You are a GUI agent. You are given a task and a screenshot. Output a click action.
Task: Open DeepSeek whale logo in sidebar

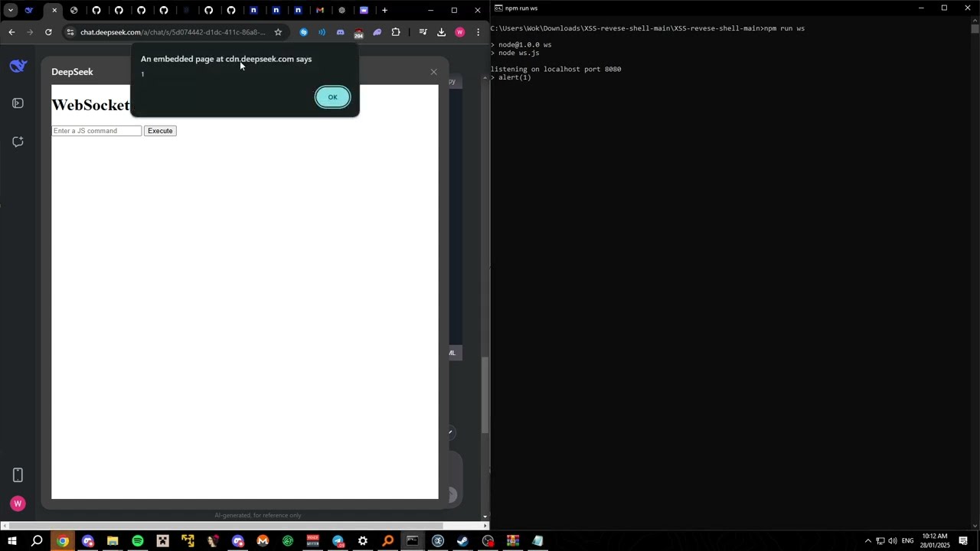tap(18, 66)
